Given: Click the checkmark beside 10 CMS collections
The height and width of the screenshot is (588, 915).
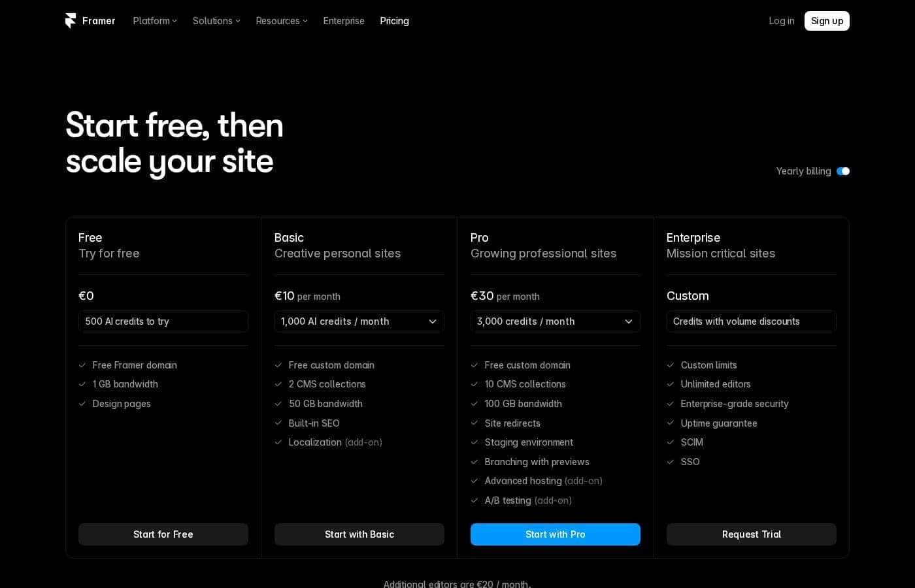Looking at the screenshot, I should point(474,384).
